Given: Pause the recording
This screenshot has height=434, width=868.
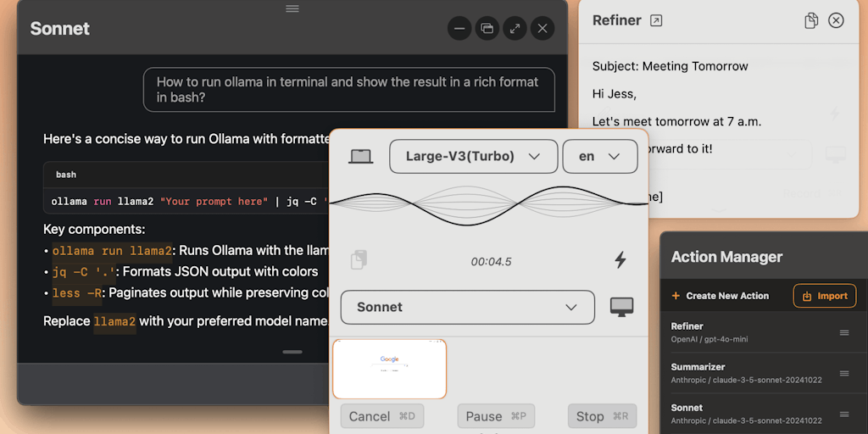Looking at the screenshot, I should click(496, 416).
